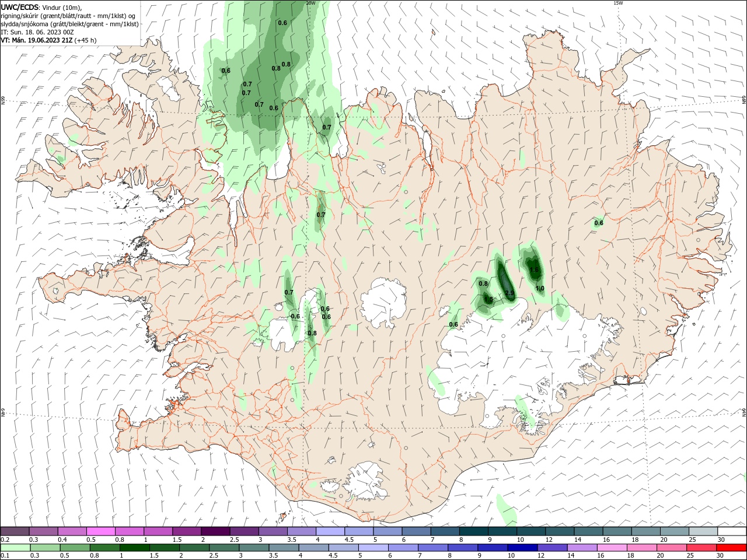
Task: Click the white swatch above top-row 30
Action: (x=732, y=531)
